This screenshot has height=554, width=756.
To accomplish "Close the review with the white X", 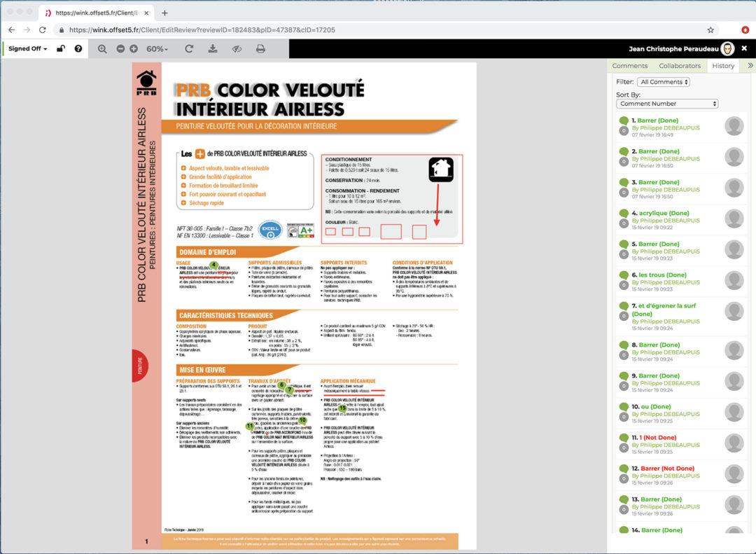I will point(744,48).
